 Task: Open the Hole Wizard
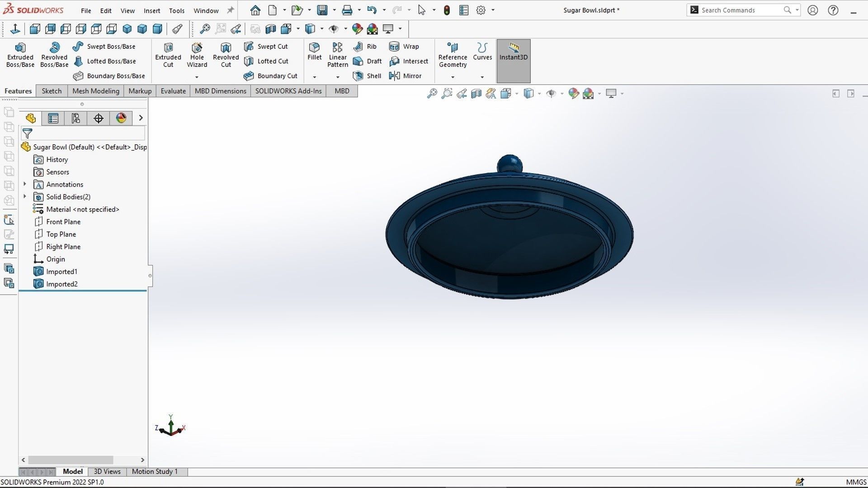(x=197, y=55)
